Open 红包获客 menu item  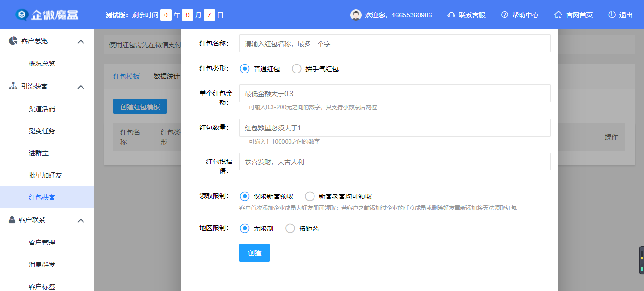tap(47, 197)
